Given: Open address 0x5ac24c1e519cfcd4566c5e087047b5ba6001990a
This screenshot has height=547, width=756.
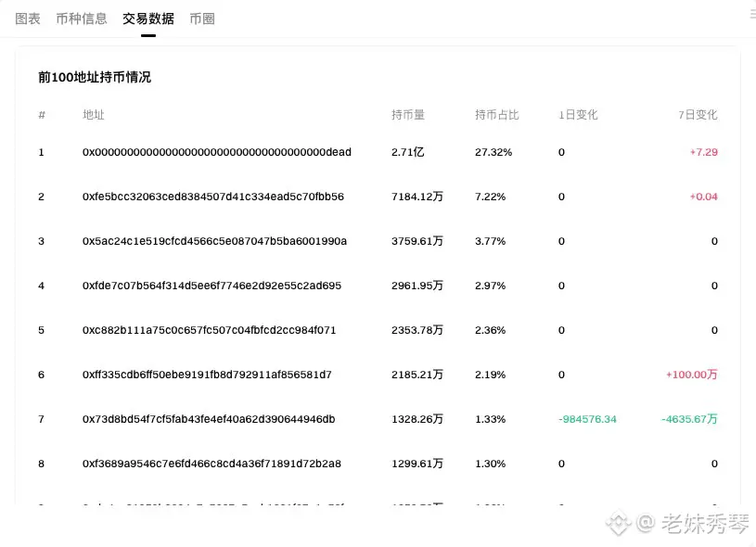Looking at the screenshot, I should coord(214,241).
